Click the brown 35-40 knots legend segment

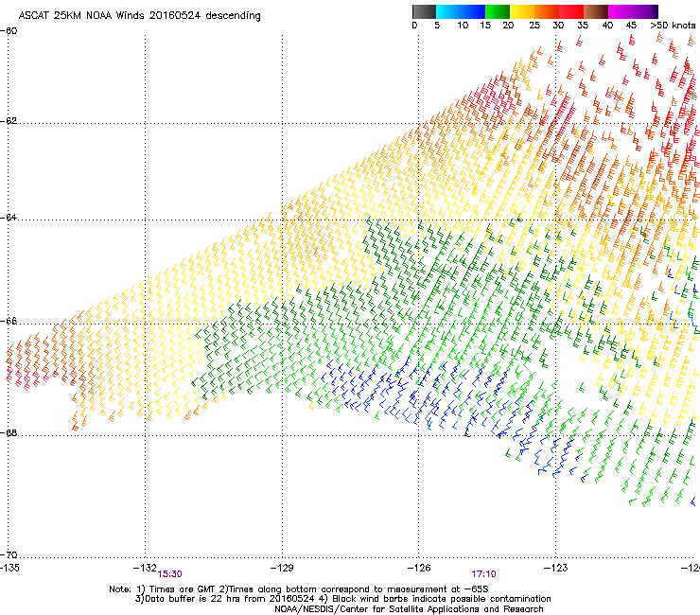pos(596,11)
